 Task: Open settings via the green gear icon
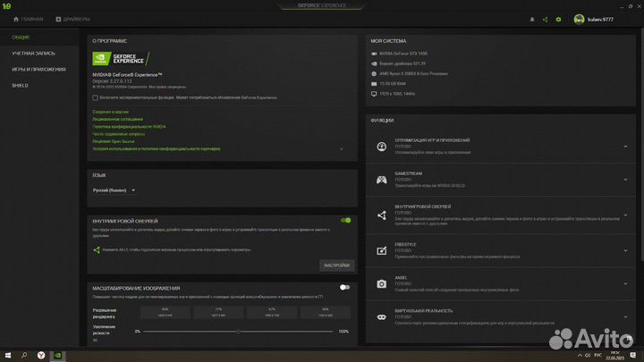coord(559,18)
